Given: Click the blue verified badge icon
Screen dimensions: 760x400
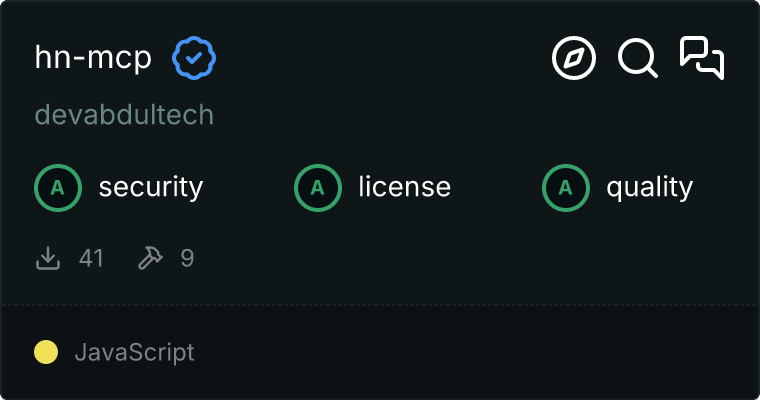Looking at the screenshot, I should (194, 59).
